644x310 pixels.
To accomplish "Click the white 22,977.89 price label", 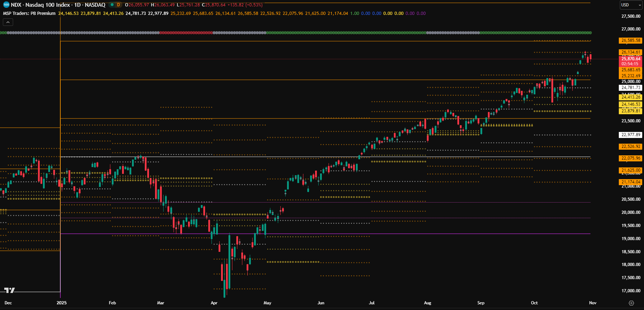I will pos(631,135).
